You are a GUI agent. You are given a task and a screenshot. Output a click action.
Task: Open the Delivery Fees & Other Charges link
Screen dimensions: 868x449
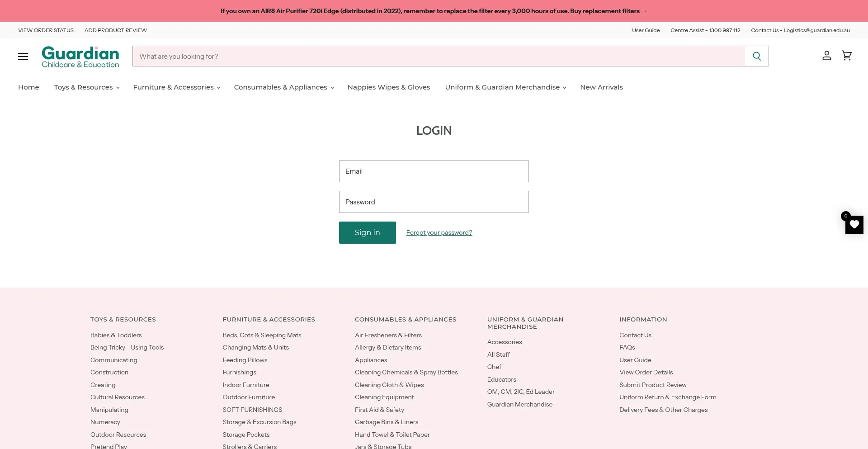click(663, 410)
